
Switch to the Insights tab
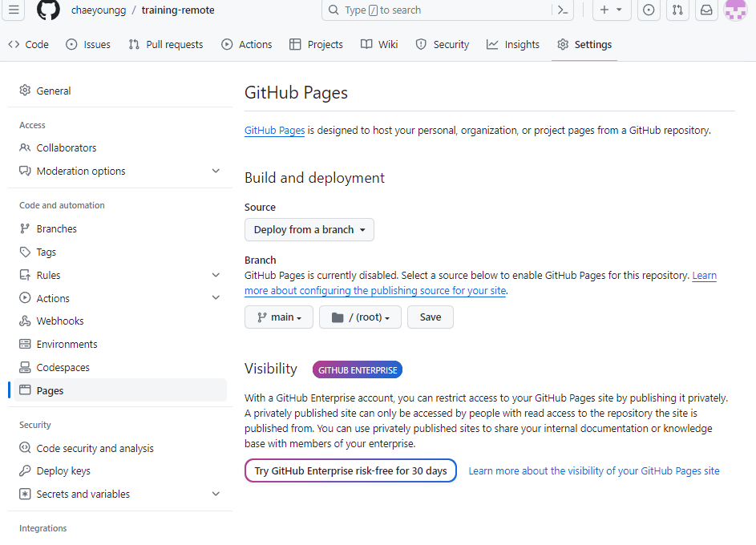[x=512, y=44]
